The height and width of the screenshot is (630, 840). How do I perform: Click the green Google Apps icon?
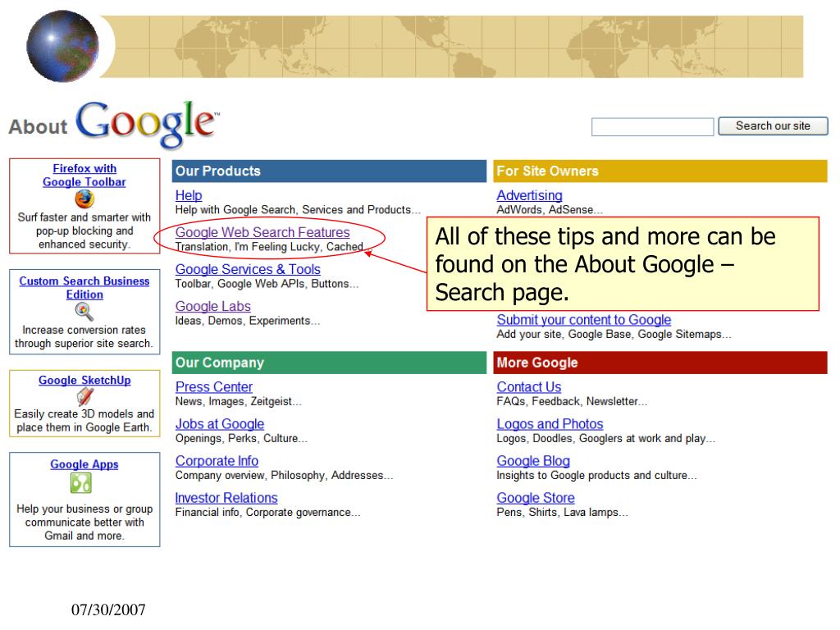[81, 483]
